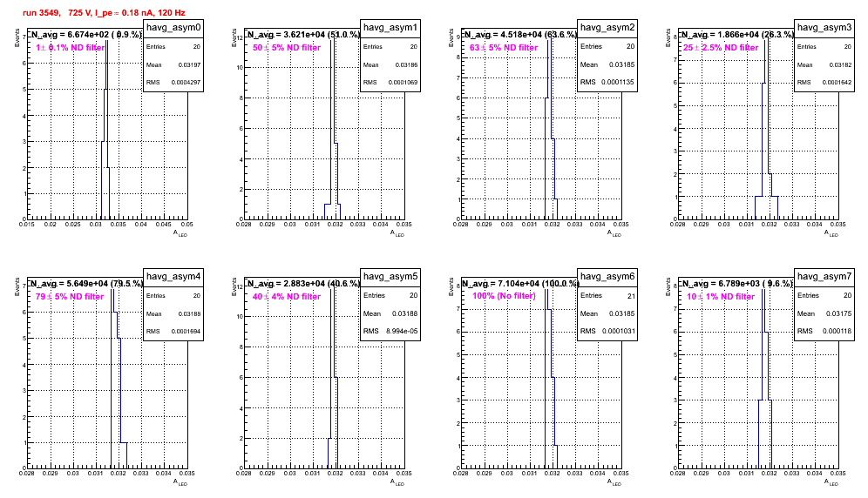Click Entries 21 in havg_asym6 stats
The height and width of the screenshot is (498, 868).
(x=607, y=296)
